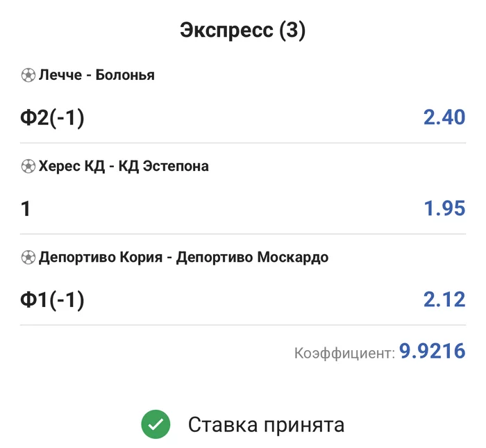Click the Ставка принята confirmation text
Viewport: 486px width, 448px height.
pos(266,424)
